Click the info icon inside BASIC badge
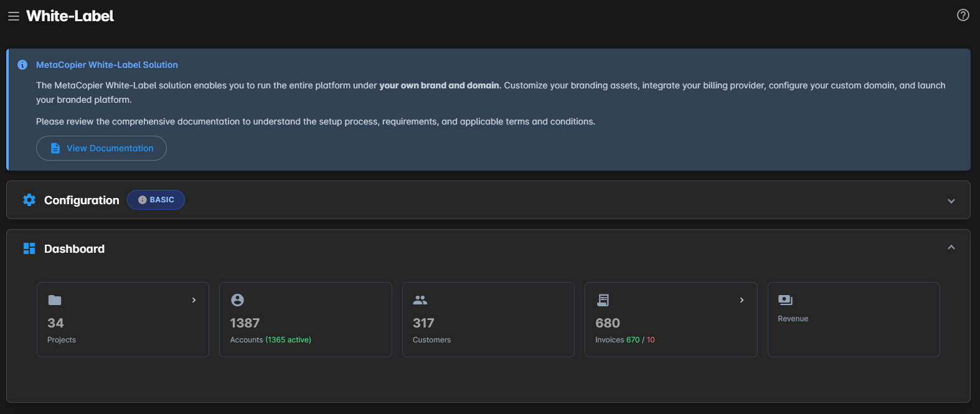This screenshot has height=414, width=980. point(143,200)
